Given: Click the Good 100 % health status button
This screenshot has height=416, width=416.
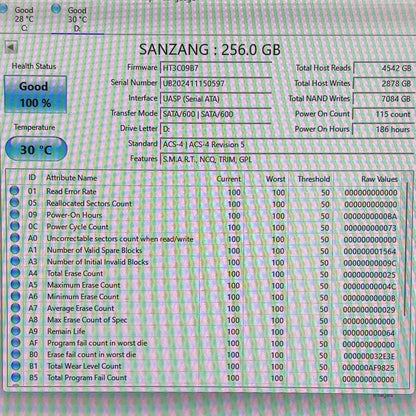Looking at the screenshot, I should [35, 95].
